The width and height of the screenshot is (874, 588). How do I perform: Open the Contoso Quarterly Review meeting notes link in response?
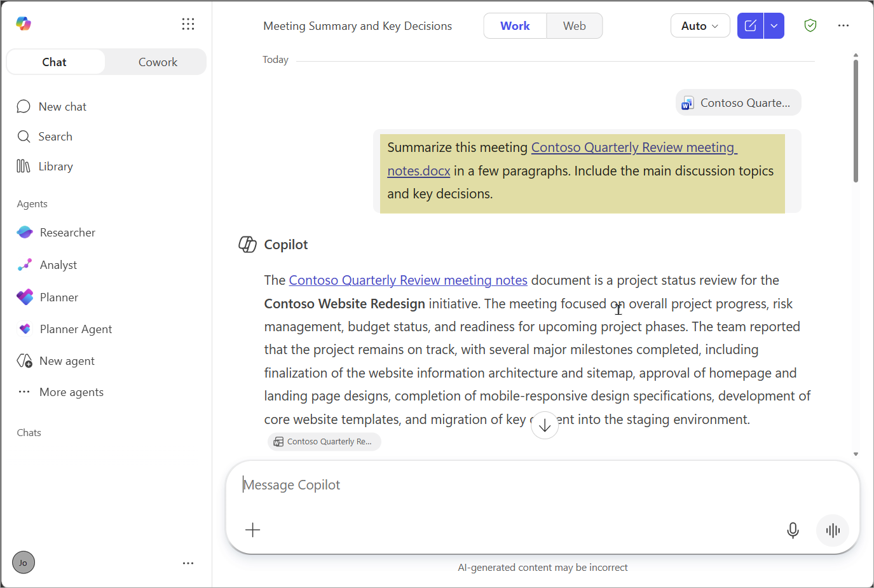[408, 280]
